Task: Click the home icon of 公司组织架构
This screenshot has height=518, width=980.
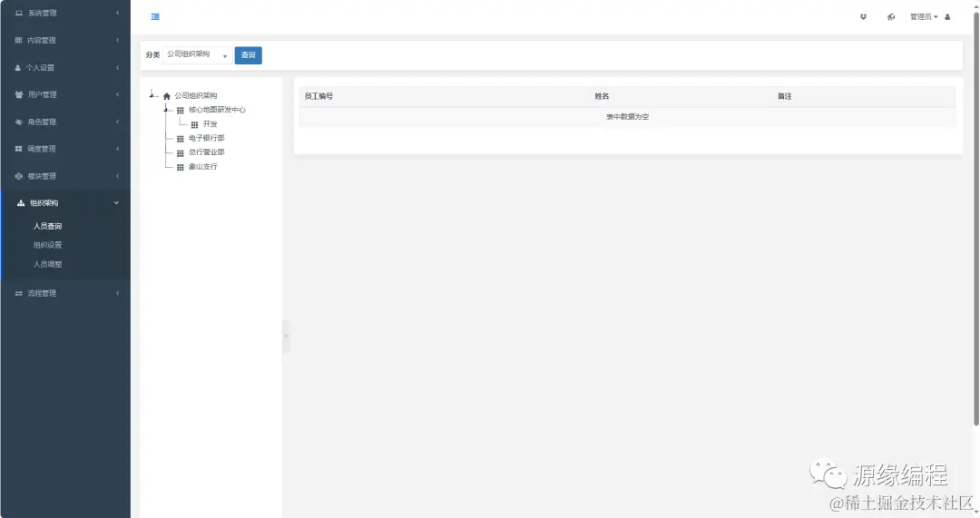Action: tap(167, 96)
